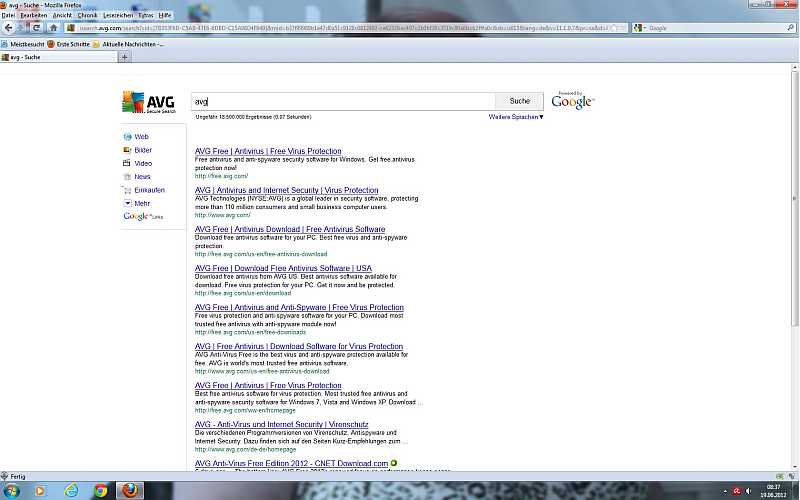Viewport: 800px width, 500px height.
Task: Open the Windows Start menu orb
Action: [x=10, y=491]
